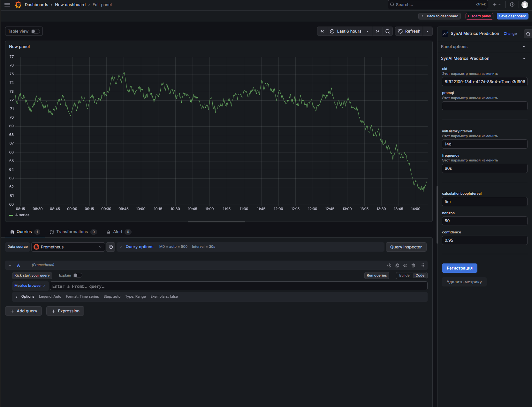The width and height of the screenshot is (532, 407).
Task: Focus the PromQL query input
Action: click(239, 286)
